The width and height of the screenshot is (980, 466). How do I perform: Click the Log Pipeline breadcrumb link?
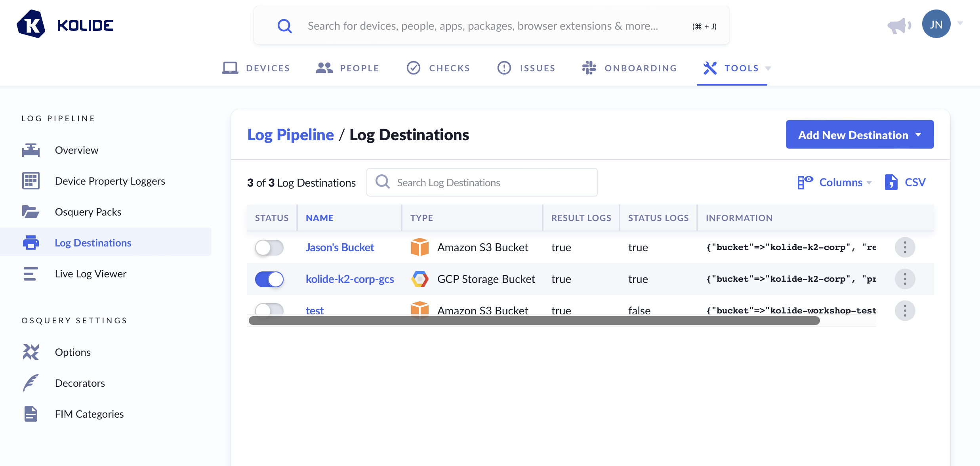[290, 135]
